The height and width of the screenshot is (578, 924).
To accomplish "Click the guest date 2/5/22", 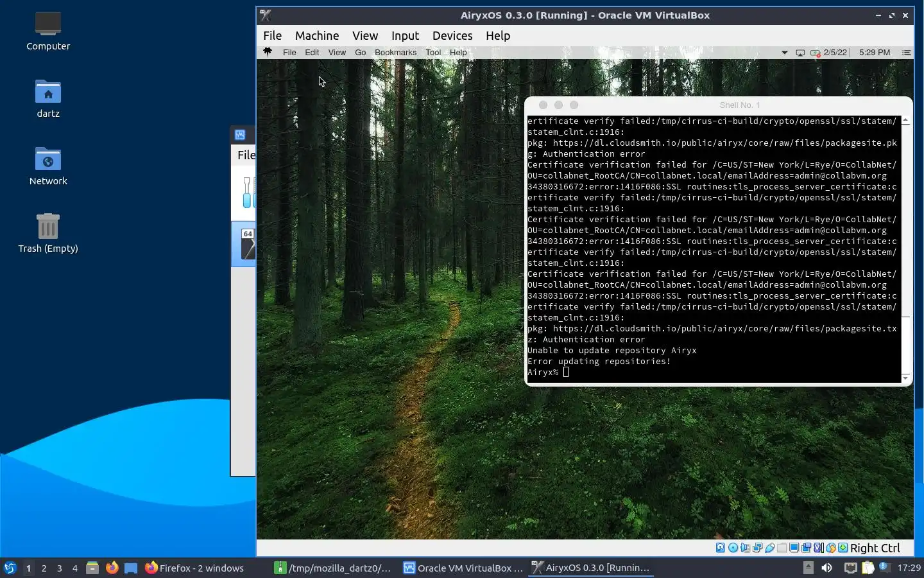I will 835,52.
